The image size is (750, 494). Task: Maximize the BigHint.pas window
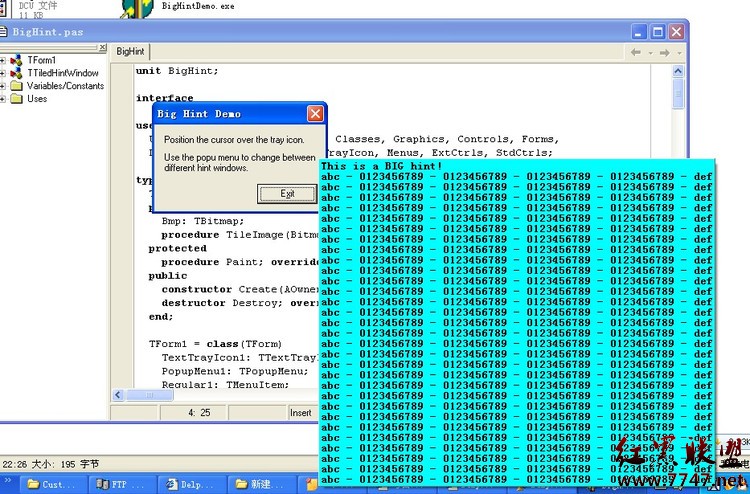coord(658,32)
